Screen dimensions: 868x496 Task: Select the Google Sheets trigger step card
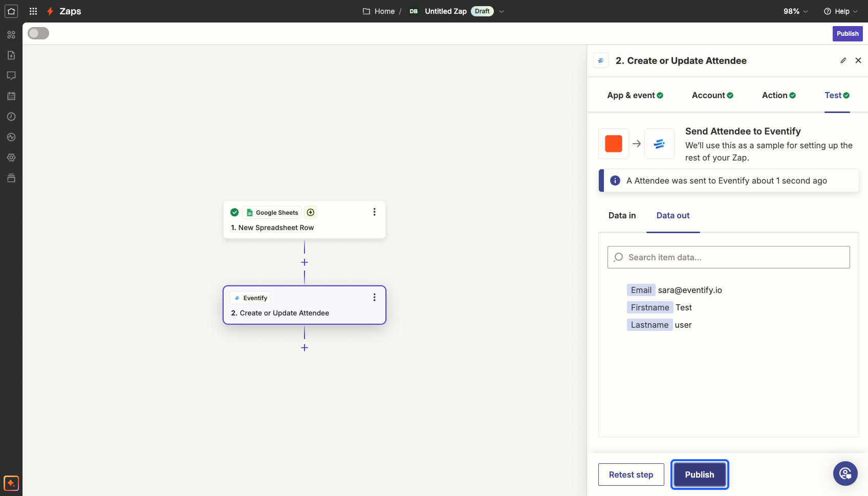[x=305, y=220]
